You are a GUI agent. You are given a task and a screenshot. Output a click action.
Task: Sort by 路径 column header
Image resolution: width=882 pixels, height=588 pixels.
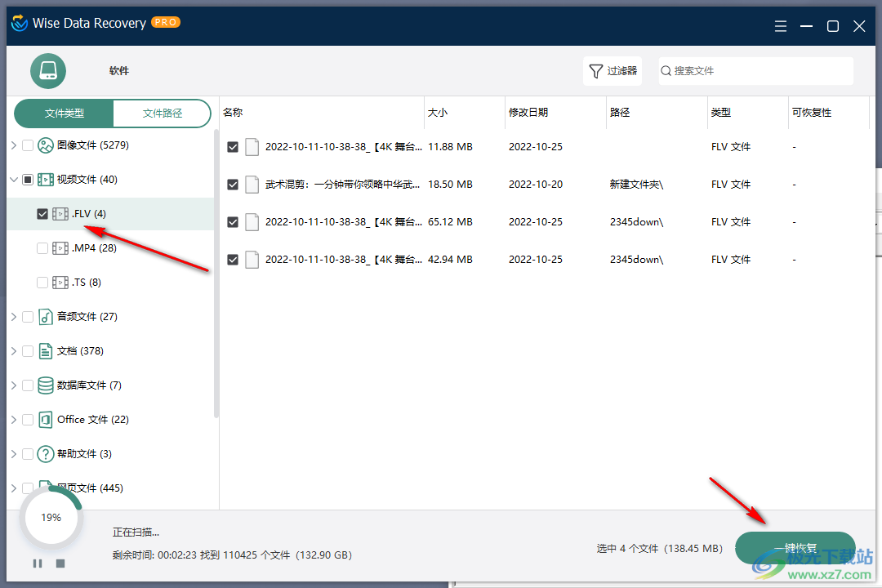(657, 113)
